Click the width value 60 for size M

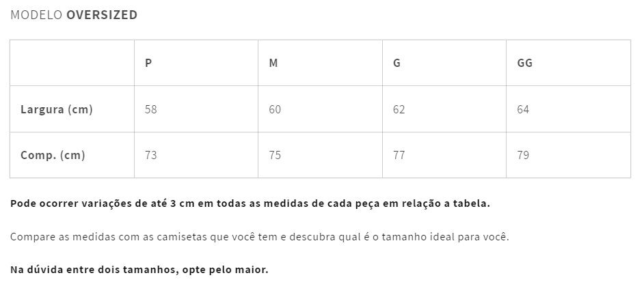pos(275,109)
